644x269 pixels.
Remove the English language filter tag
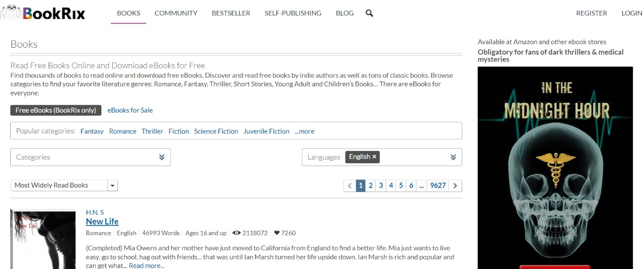[x=374, y=157]
